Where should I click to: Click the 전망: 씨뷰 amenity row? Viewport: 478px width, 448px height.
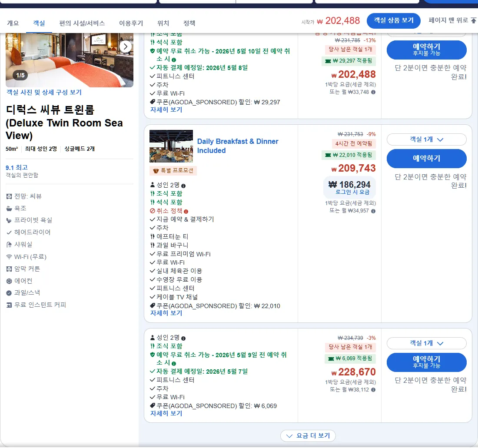point(24,196)
